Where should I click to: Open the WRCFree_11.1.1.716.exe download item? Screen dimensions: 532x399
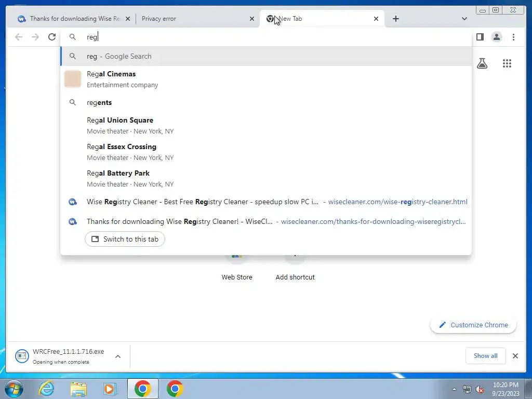click(60, 356)
